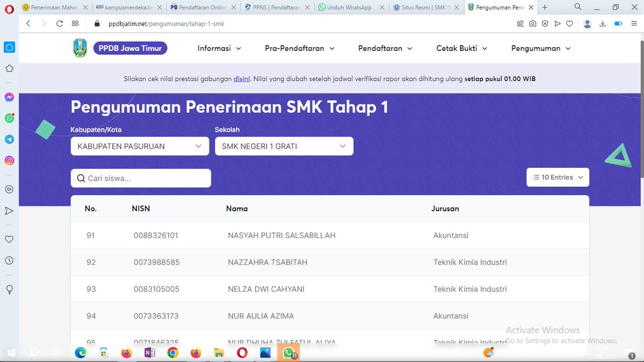Open WhatsApp from the taskbar
Image resolution: width=644 pixels, height=362 pixels.
pos(288,352)
